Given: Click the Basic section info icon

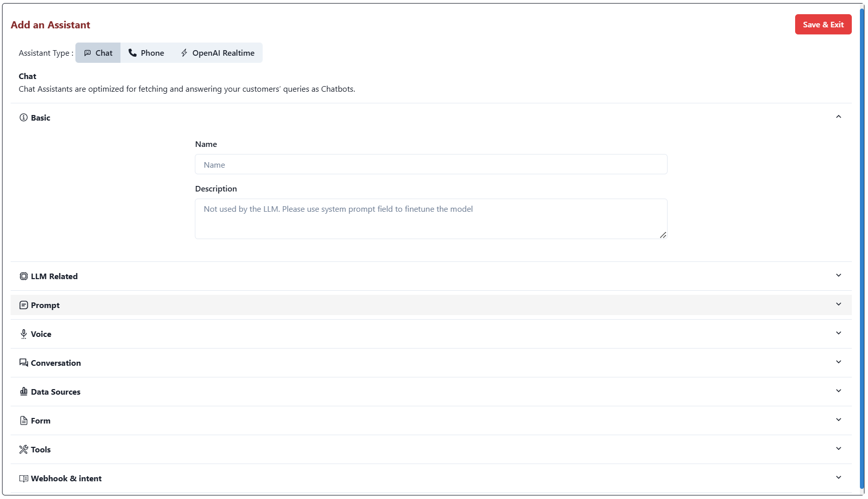Looking at the screenshot, I should pos(23,118).
